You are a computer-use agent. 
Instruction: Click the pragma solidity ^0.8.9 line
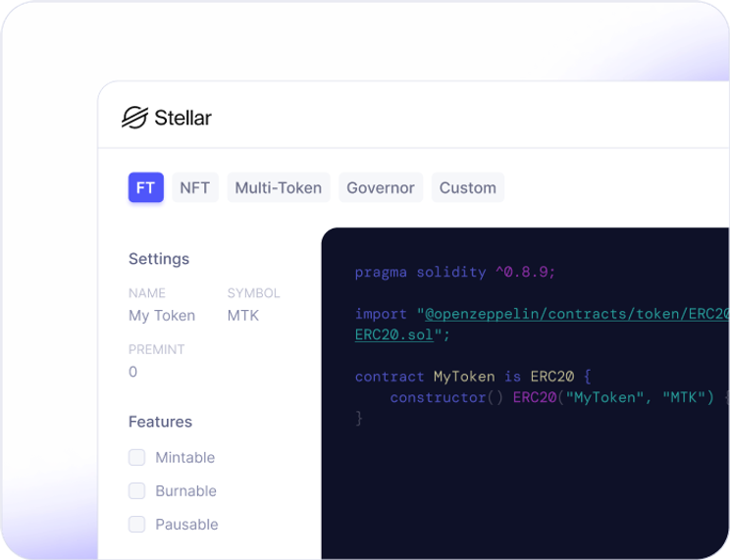tap(455, 273)
